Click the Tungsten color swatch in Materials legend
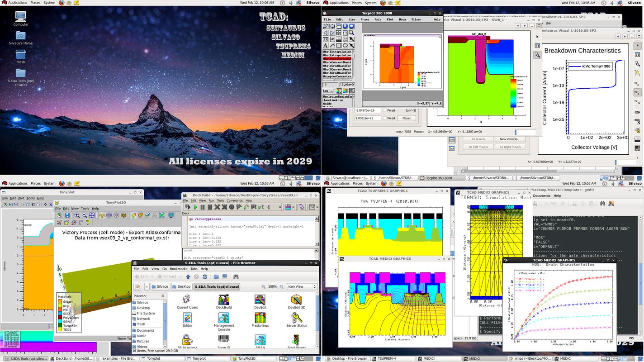Viewport: 644px width, 362px height. click(60, 325)
